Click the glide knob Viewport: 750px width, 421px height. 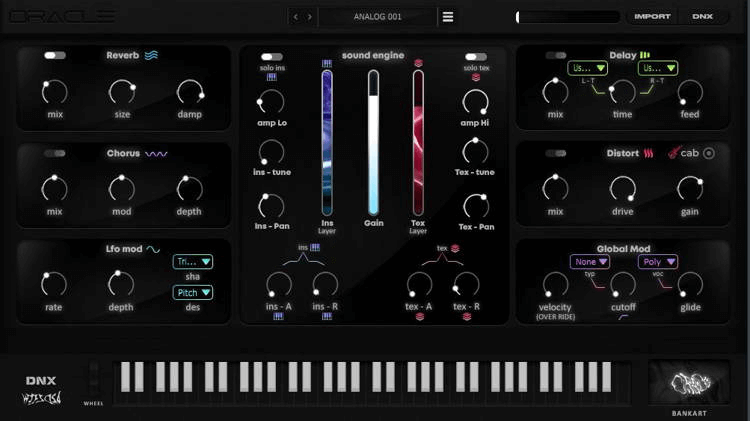[690, 285]
